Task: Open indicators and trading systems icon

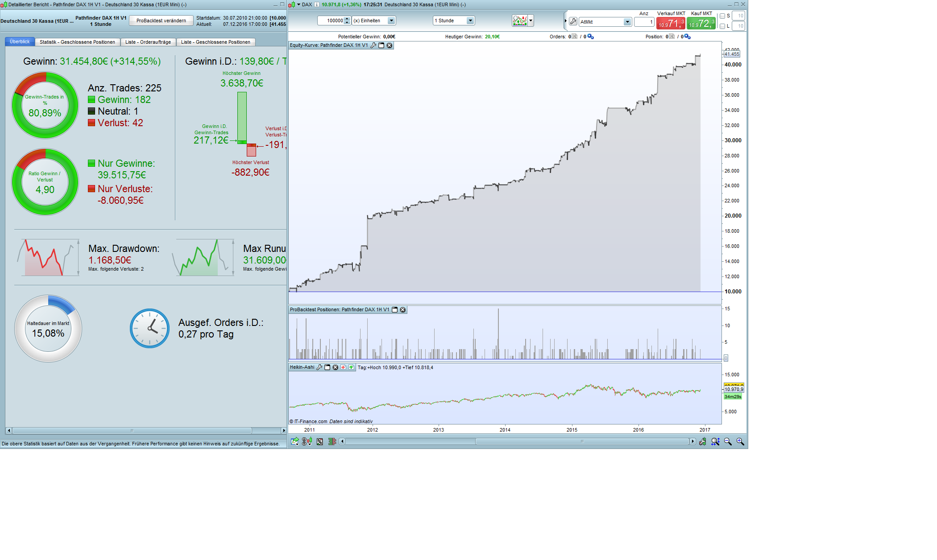Action: point(519,21)
